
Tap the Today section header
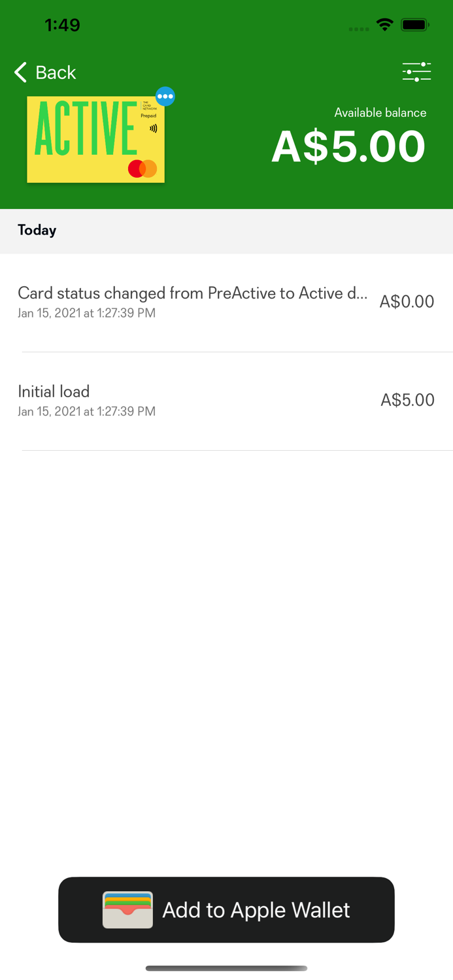click(37, 230)
